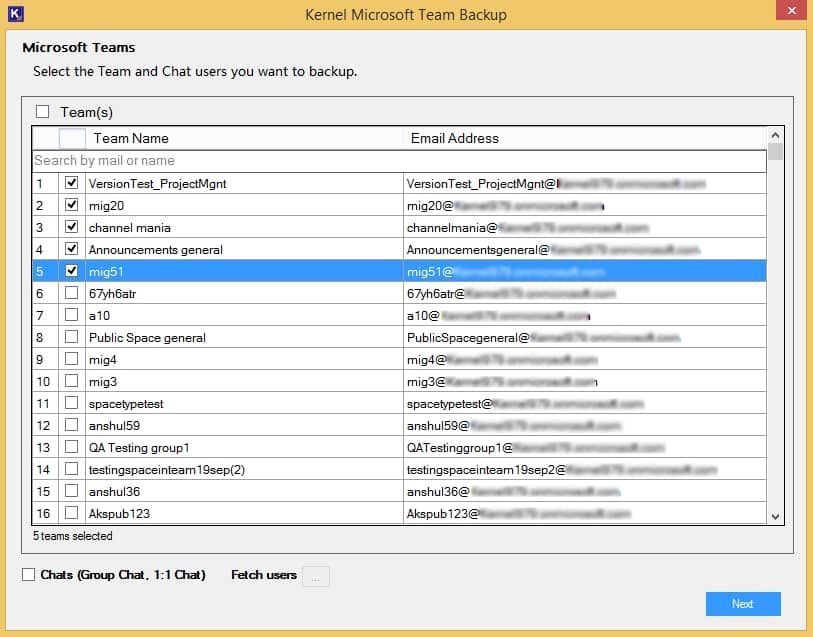Check the Akspub123 team checkbox
The width and height of the screenshot is (813, 637).
coord(72,513)
